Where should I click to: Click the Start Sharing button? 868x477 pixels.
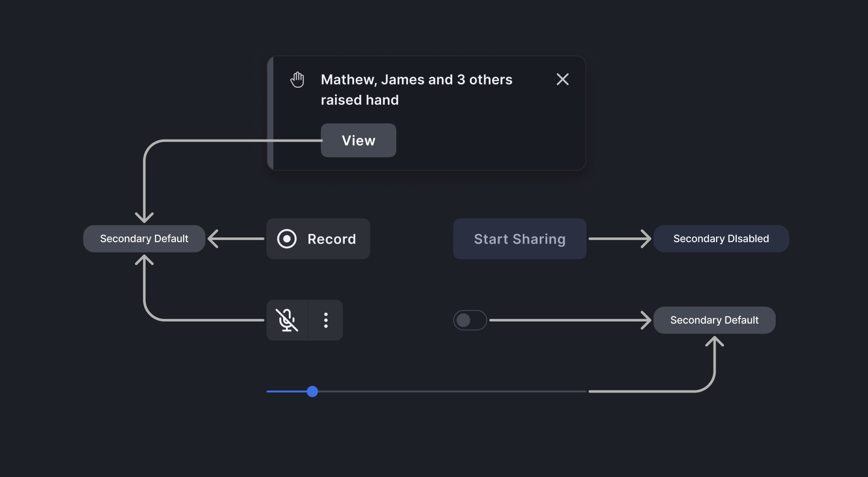(520, 239)
